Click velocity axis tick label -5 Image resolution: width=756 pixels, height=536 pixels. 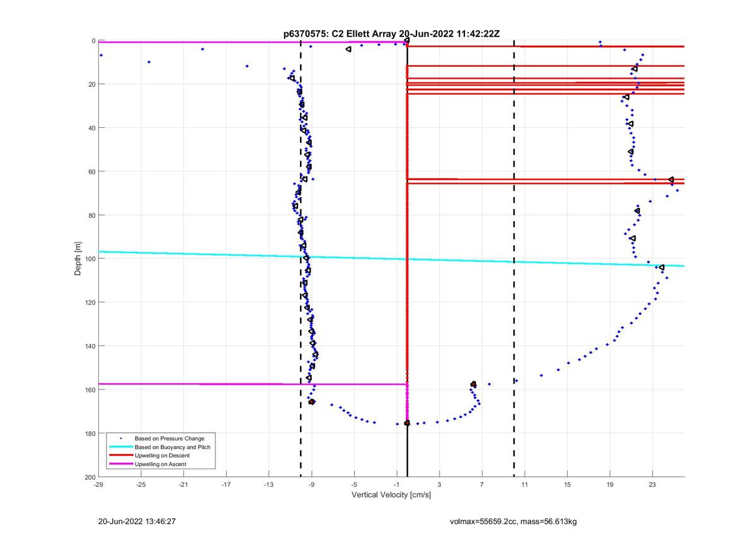point(354,484)
